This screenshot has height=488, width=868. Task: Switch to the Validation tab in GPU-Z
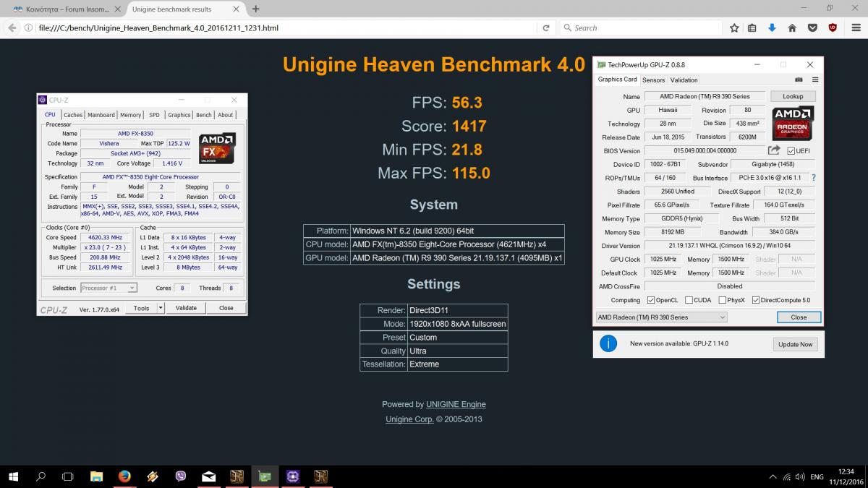[684, 80]
